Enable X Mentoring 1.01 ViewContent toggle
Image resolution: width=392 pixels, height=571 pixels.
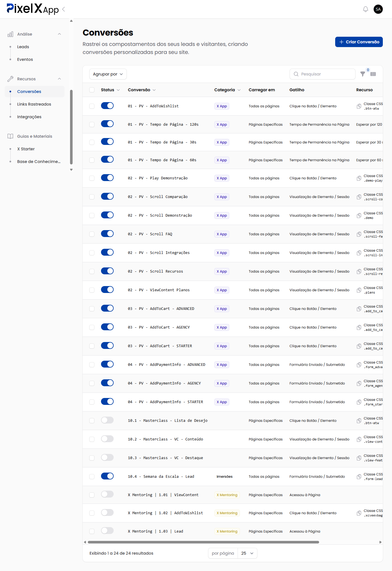pos(107,494)
